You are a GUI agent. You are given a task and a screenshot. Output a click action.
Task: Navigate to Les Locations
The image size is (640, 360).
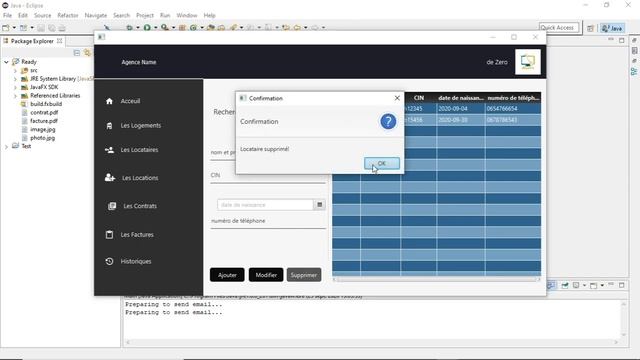[x=140, y=178]
